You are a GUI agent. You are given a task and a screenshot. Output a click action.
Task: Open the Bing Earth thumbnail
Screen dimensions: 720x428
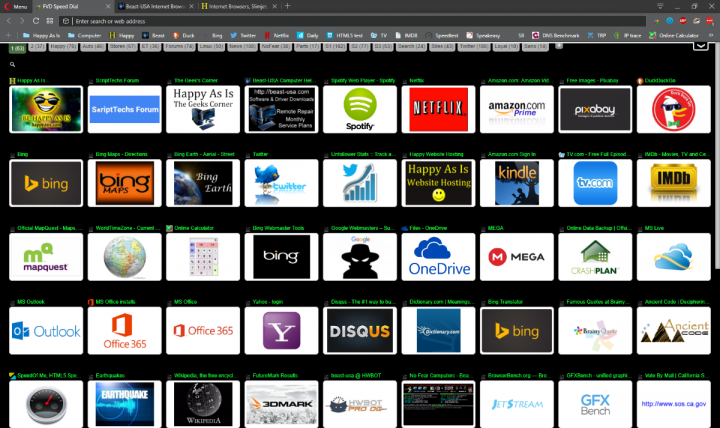203,183
